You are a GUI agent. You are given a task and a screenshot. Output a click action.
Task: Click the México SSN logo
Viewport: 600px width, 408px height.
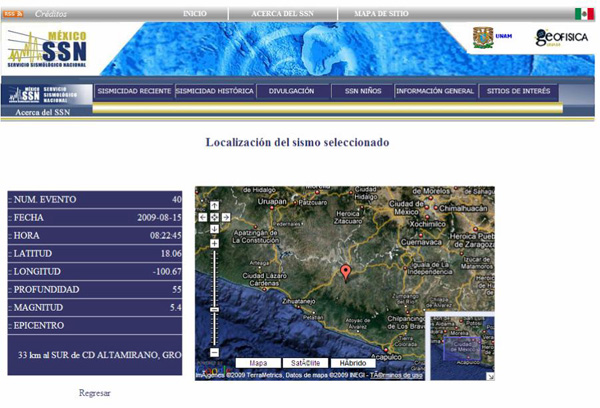(47, 49)
